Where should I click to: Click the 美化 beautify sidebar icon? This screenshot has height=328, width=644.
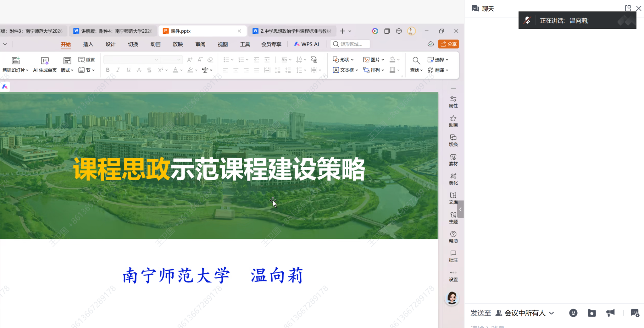click(453, 179)
